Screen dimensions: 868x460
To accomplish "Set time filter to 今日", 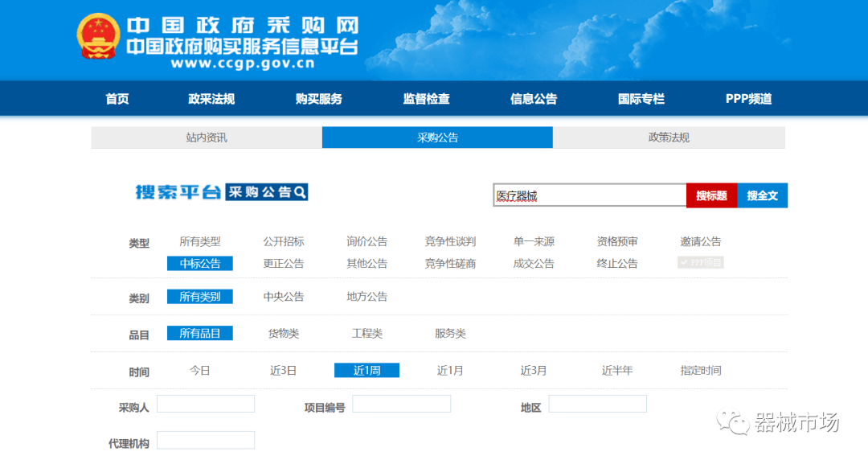I will [200, 370].
